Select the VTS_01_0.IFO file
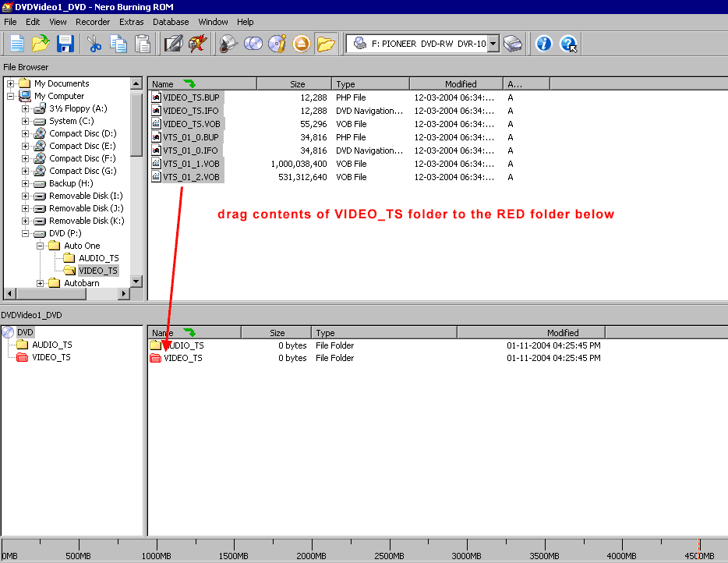728x563 pixels. [x=190, y=150]
